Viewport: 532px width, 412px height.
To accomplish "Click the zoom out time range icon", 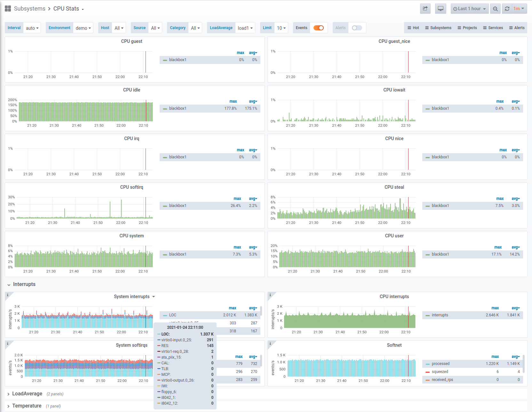I will (x=495, y=9).
